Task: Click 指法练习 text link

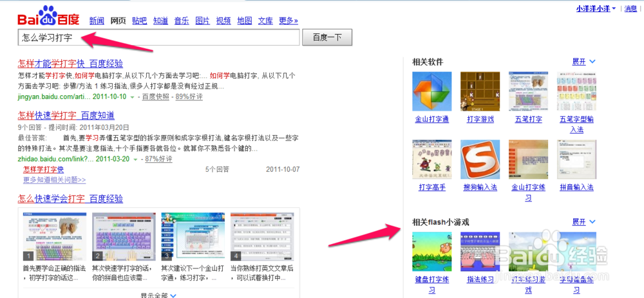Action: [x=480, y=279]
